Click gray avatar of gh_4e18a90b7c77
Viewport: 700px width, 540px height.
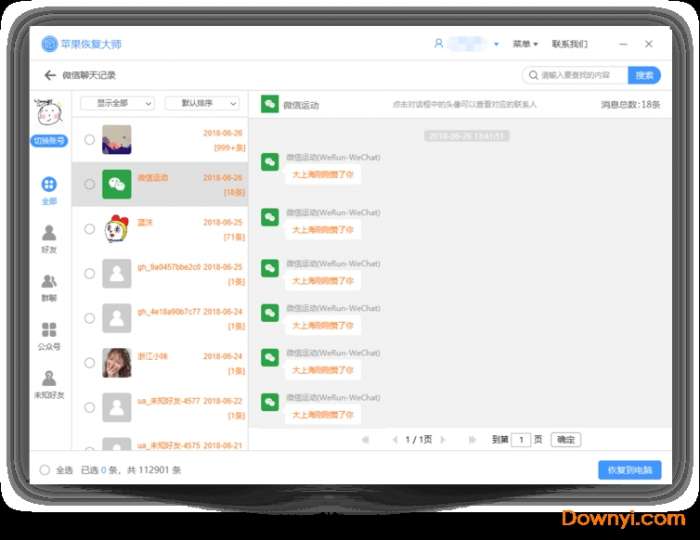point(117,318)
